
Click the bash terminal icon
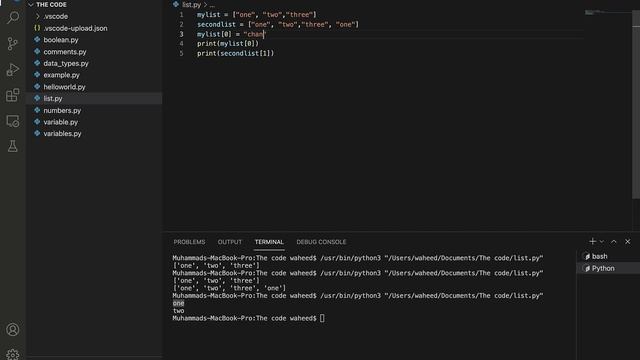click(587, 256)
